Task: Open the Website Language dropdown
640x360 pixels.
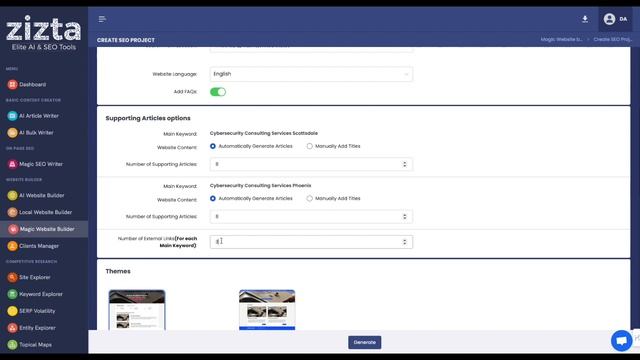Action: coord(311,74)
